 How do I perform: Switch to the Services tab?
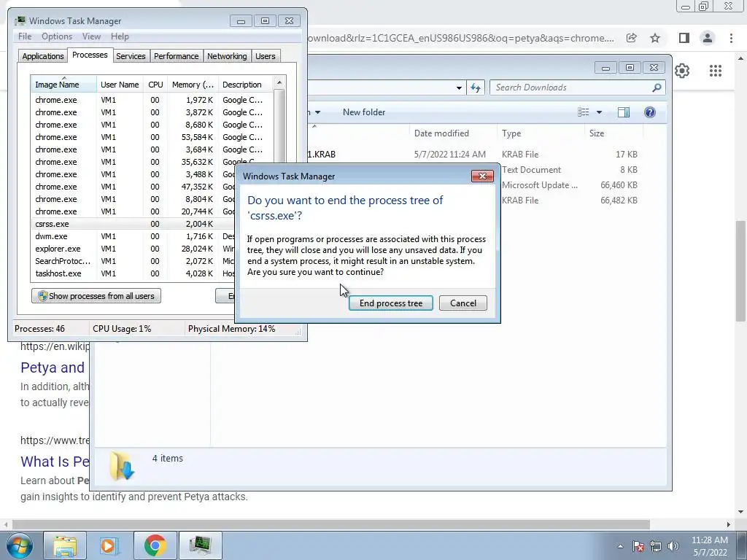point(131,56)
